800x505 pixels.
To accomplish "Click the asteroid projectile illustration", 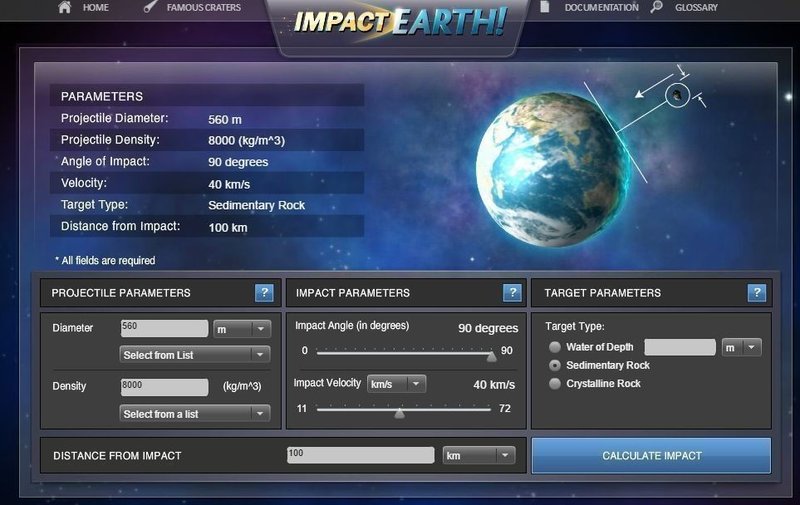I will [x=677, y=95].
